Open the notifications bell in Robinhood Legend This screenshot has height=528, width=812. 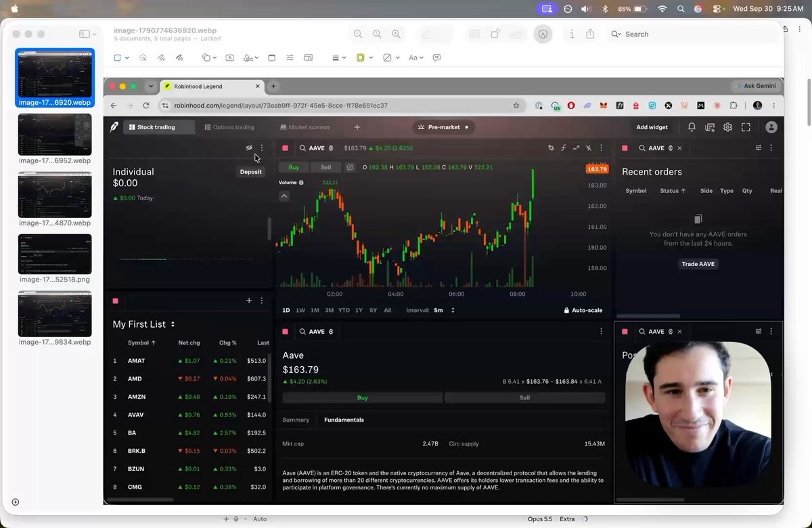692,127
